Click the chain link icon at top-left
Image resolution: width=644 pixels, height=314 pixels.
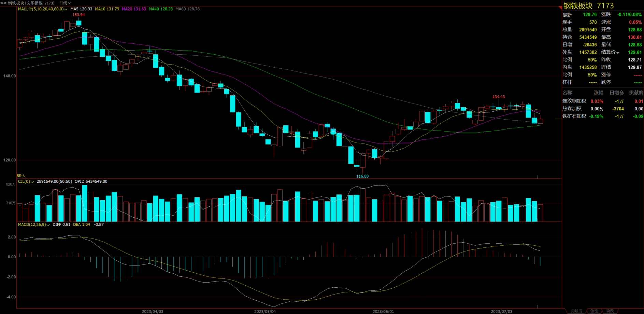pos(3,3)
